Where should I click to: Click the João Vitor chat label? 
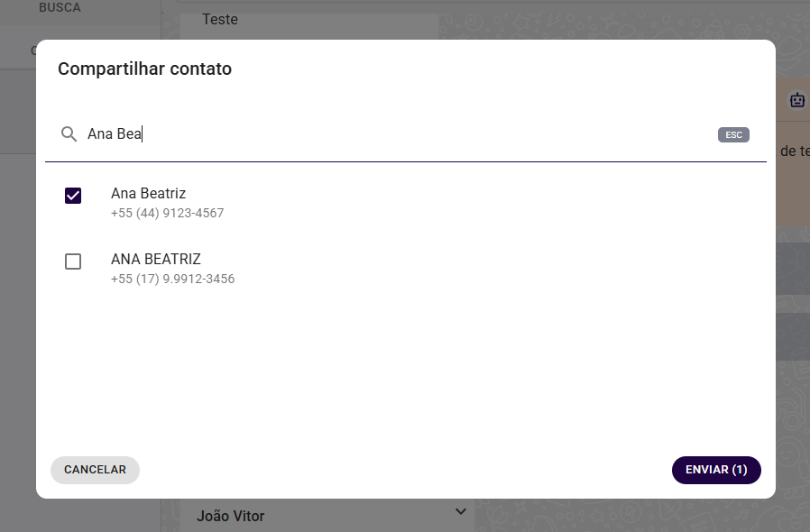pos(231,516)
